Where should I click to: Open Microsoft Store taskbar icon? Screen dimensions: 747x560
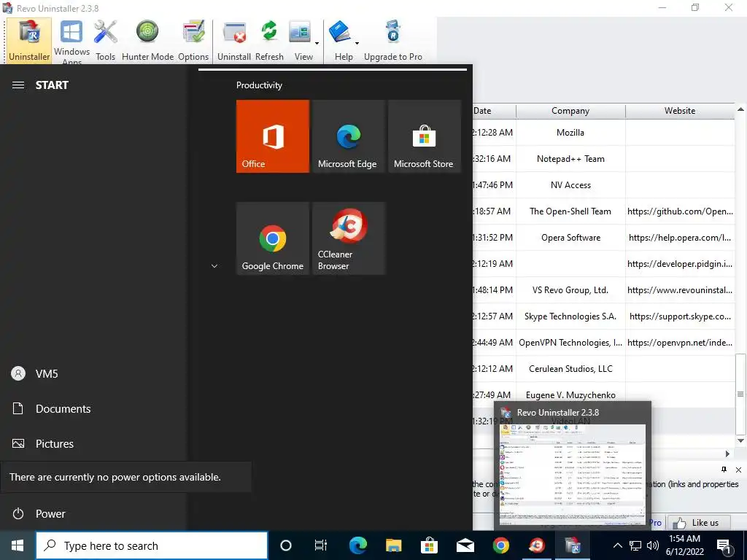point(429,545)
